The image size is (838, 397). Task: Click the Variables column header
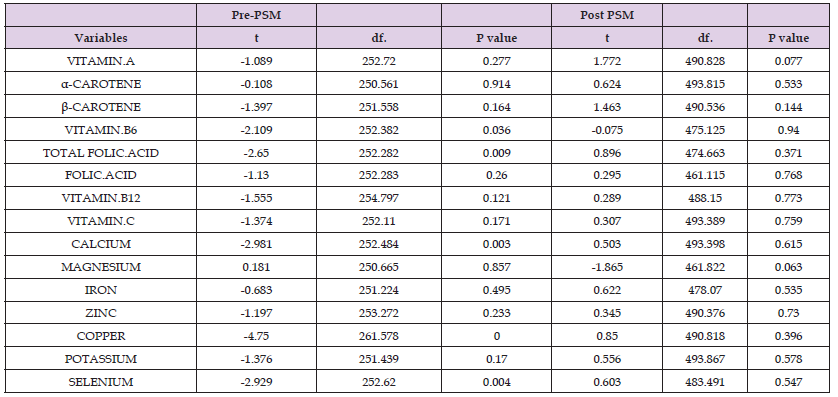(x=101, y=38)
